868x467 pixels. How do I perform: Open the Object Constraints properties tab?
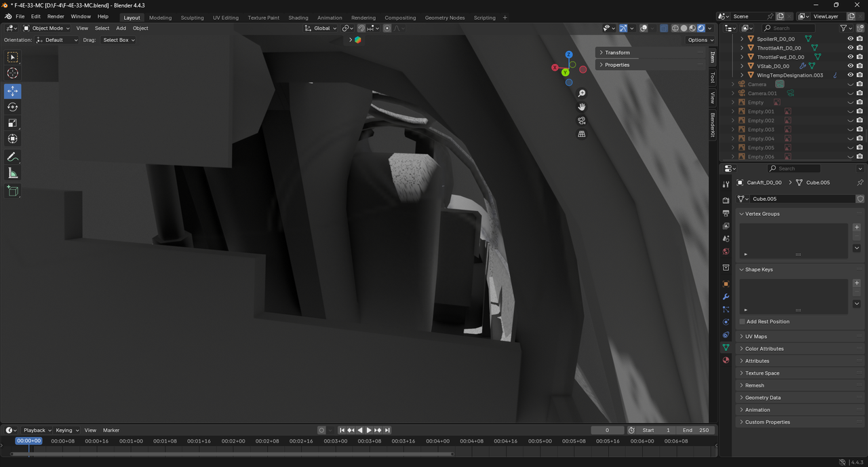coord(726,335)
